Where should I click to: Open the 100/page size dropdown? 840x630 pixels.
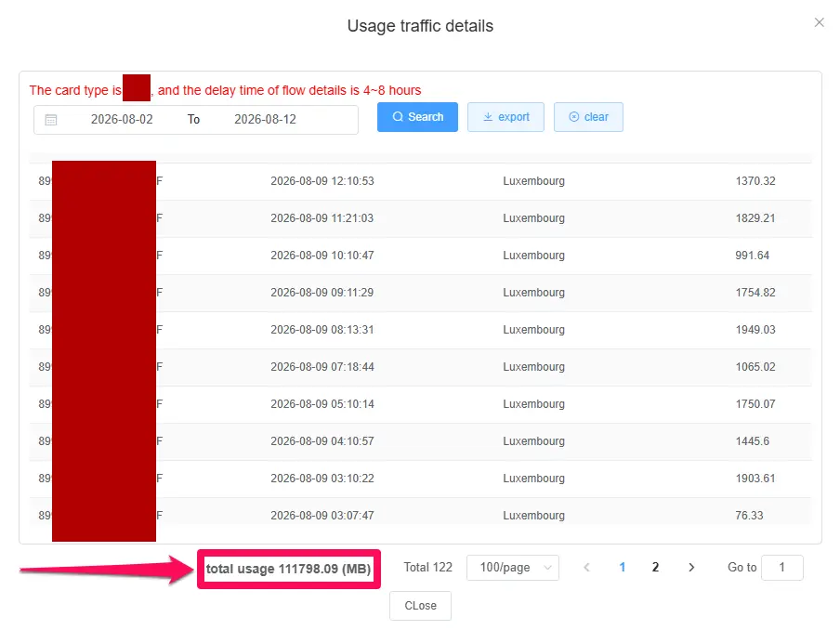[513, 568]
